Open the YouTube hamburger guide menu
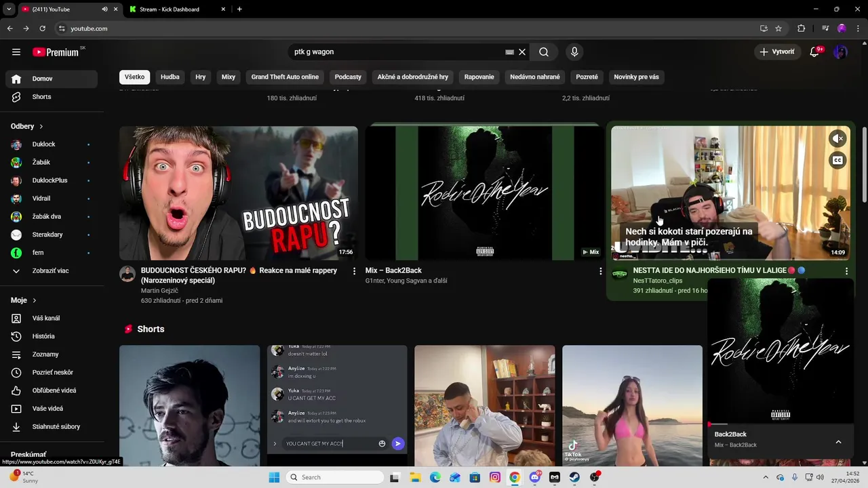Viewport: 868px width, 488px height. 16,52
